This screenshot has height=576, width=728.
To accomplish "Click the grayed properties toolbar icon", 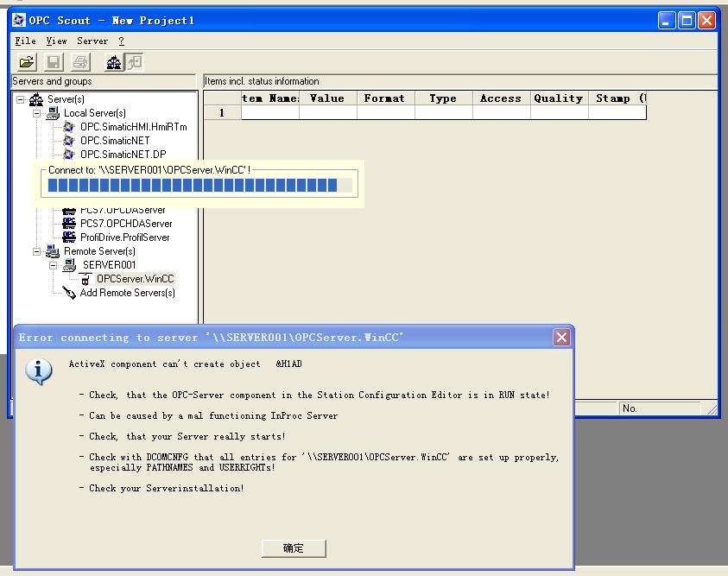I will 135,61.
